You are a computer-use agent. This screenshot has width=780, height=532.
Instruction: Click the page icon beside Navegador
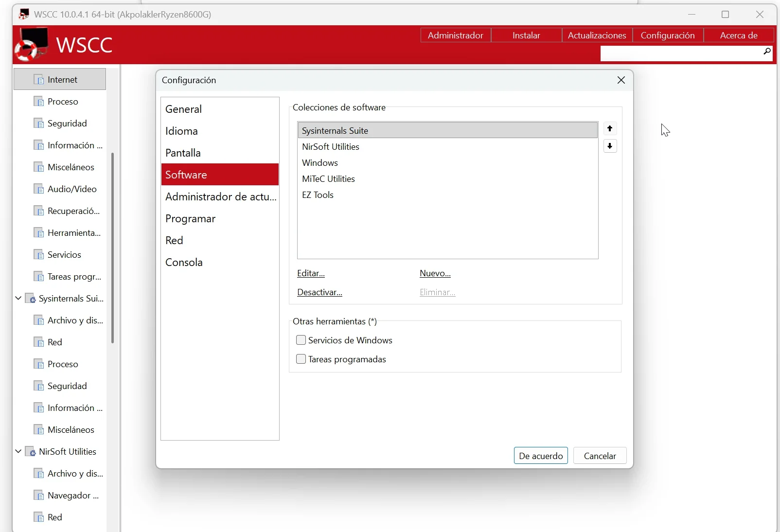(x=39, y=496)
